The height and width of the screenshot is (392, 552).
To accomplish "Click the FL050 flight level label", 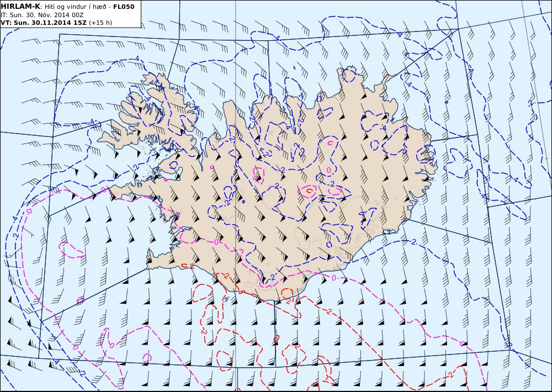I will [x=124, y=7].
